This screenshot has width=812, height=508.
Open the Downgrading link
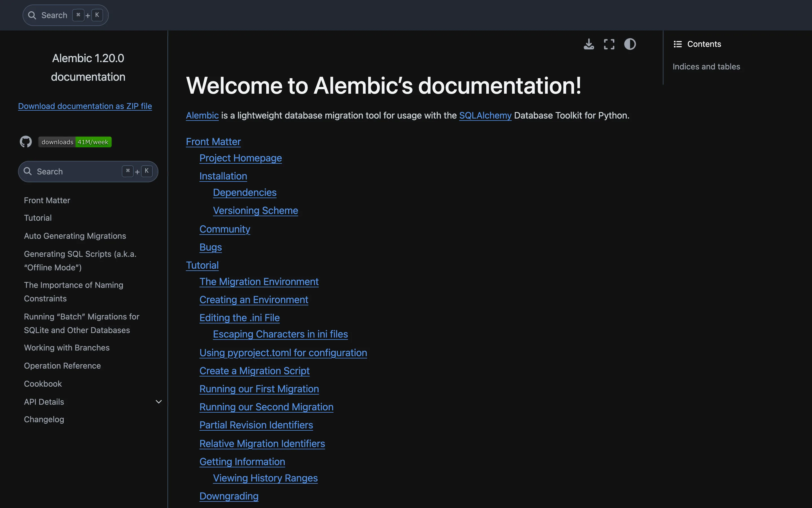229,496
